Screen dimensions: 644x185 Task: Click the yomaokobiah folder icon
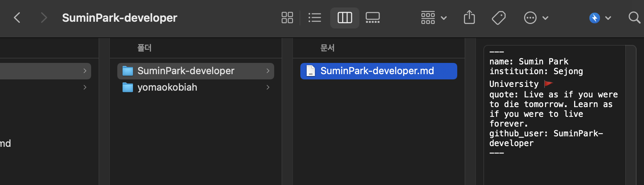pos(128,87)
